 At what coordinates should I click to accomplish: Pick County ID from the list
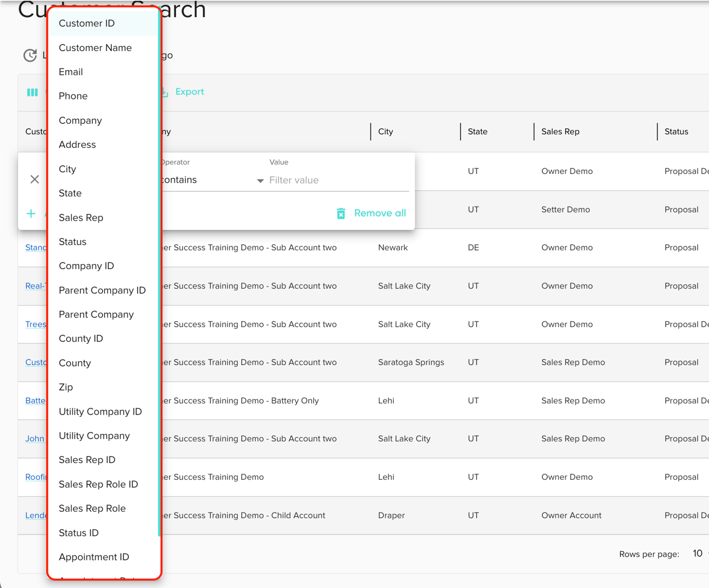104,339
